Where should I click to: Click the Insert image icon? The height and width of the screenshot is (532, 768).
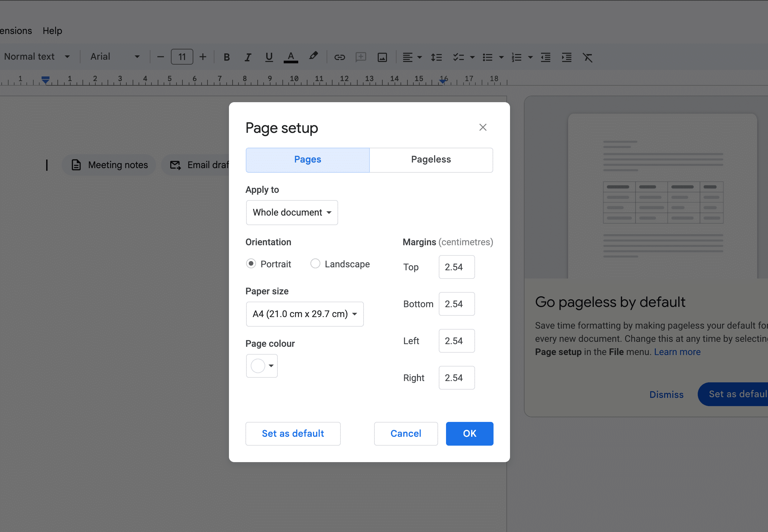pos(382,57)
